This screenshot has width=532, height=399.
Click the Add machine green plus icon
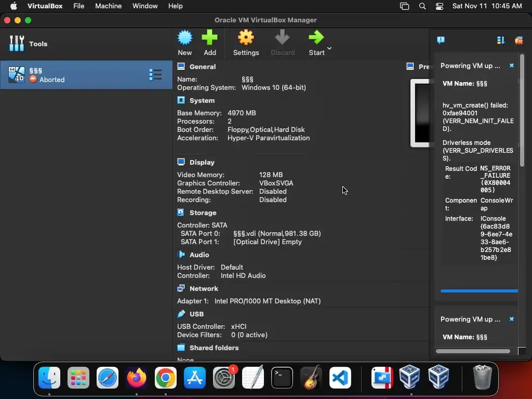pyautogui.click(x=210, y=37)
